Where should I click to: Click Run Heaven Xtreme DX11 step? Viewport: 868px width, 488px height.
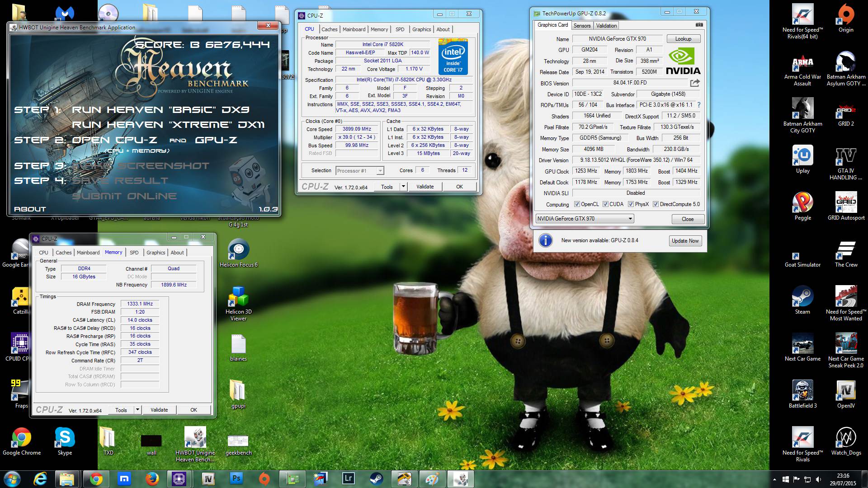click(168, 125)
